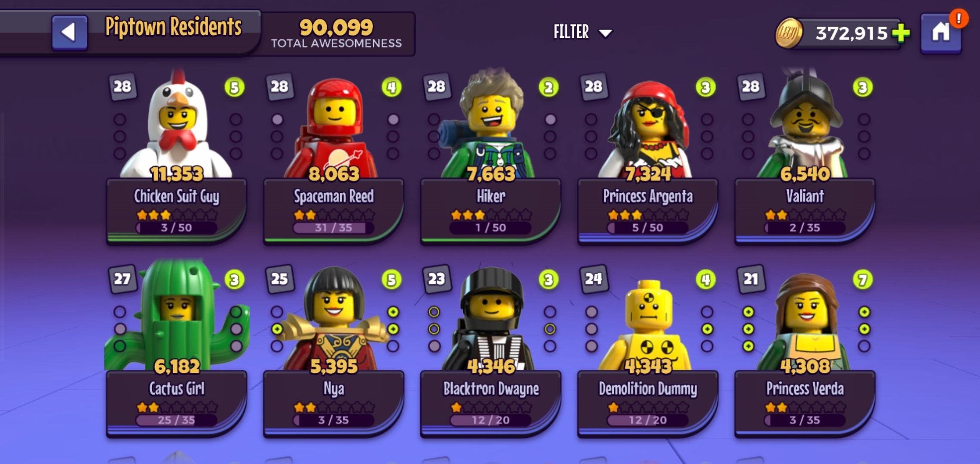The height and width of the screenshot is (464, 980).
Task: Click the gold LEGO coin icon
Action: click(788, 33)
